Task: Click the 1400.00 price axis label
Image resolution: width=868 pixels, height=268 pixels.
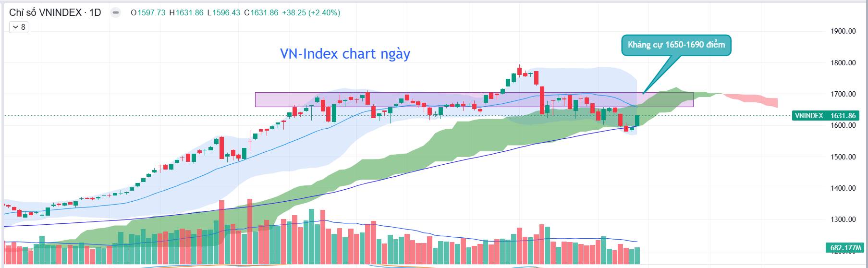Action: [843, 188]
